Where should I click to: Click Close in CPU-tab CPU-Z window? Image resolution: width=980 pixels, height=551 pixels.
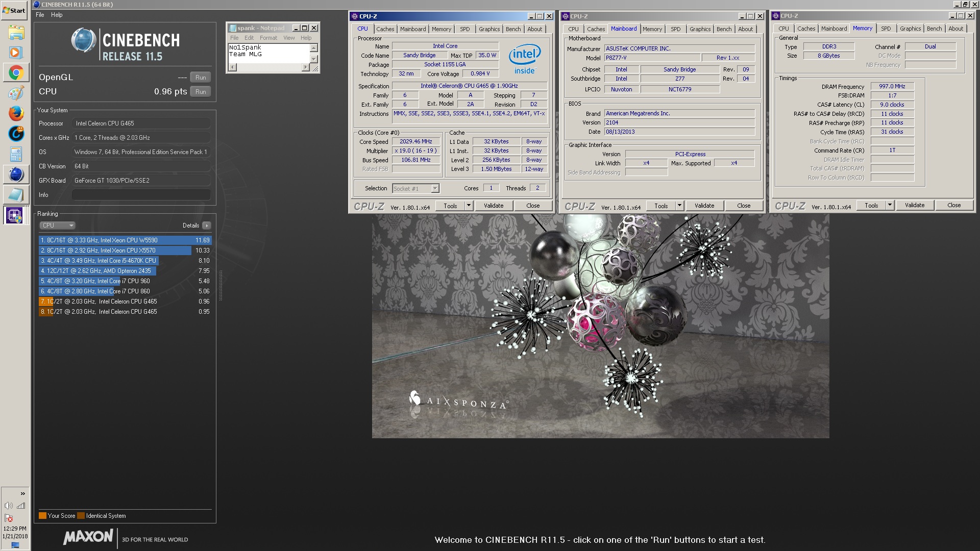[x=533, y=206]
